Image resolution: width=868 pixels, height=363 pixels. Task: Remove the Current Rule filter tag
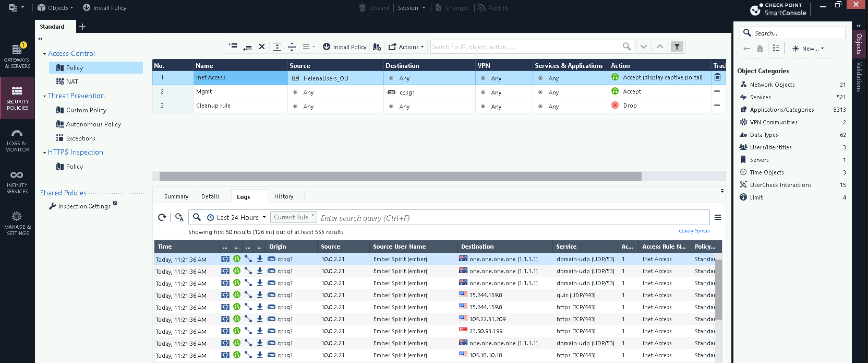(x=313, y=215)
